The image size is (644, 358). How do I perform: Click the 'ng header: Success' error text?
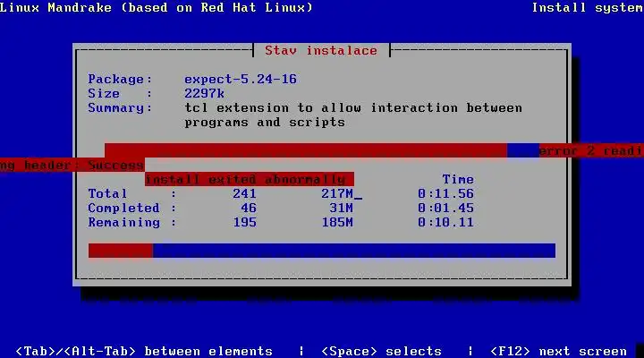(72, 166)
